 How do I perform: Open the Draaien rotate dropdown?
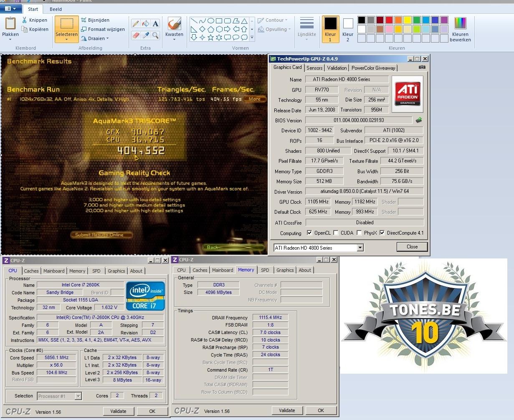pyautogui.click(x=95, y=38)
